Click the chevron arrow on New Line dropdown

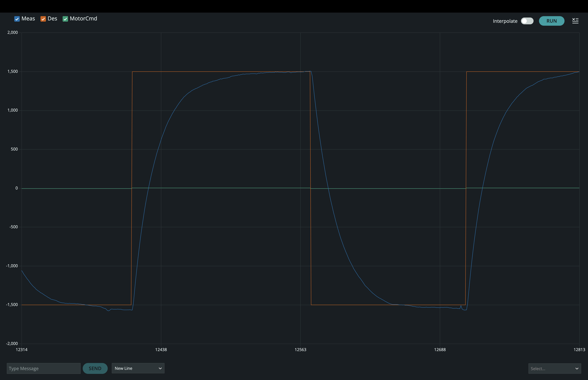pyautogui.click(x=160, y=368)
